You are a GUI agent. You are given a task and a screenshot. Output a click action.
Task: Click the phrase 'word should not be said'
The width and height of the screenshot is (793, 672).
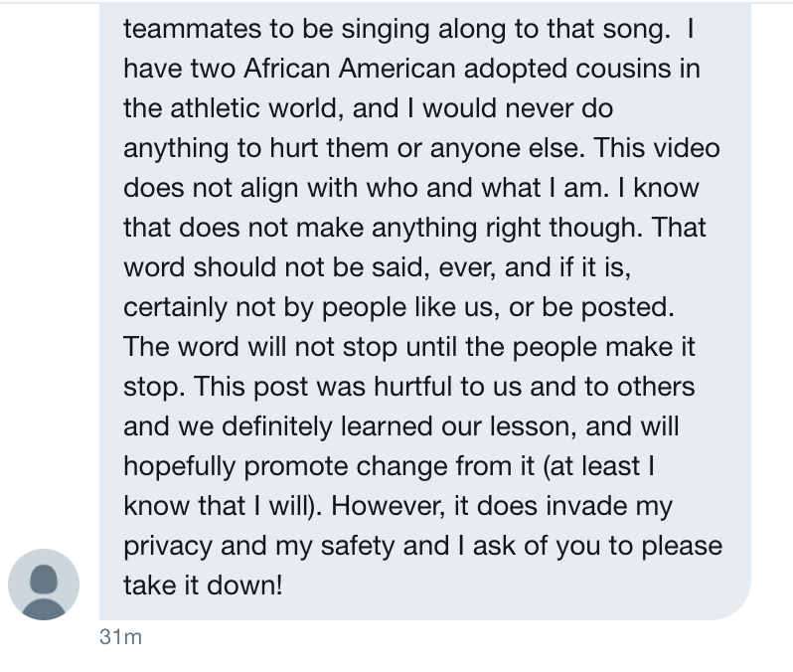point(276,267)
